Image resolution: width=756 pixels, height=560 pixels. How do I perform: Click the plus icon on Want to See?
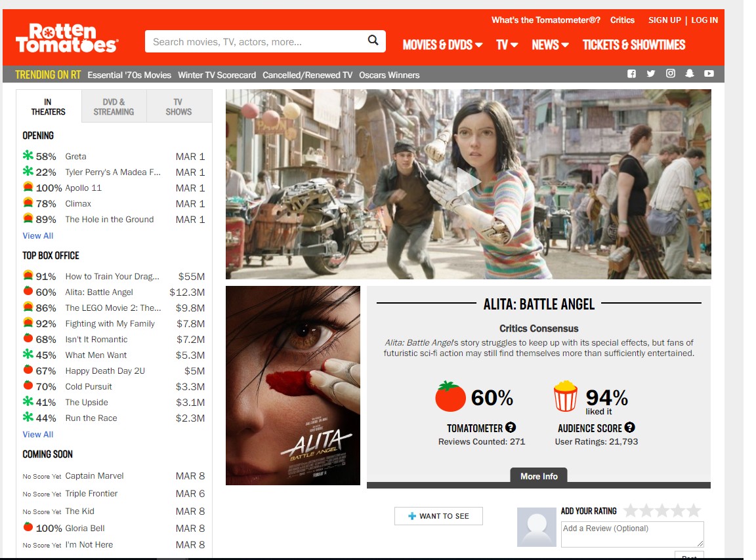(x=412, y=516)
